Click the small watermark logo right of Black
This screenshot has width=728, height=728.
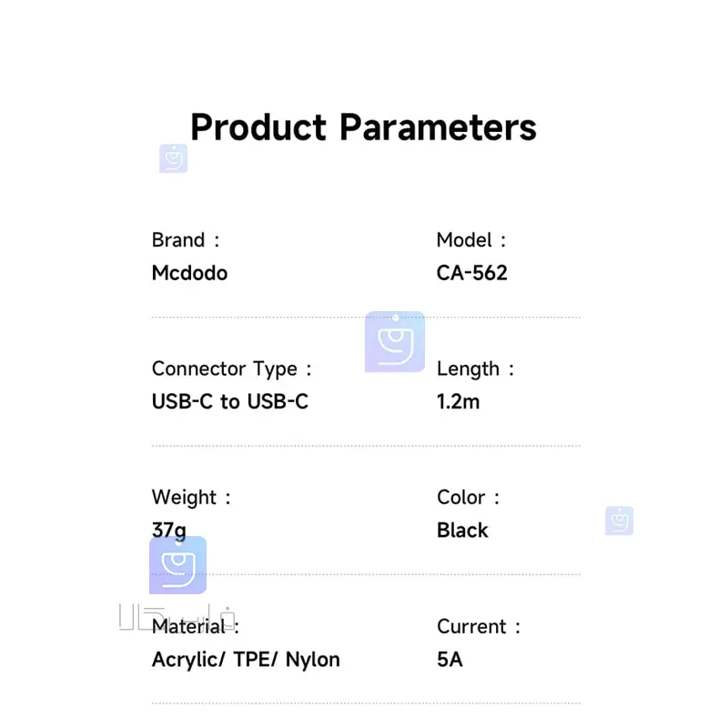620,521
